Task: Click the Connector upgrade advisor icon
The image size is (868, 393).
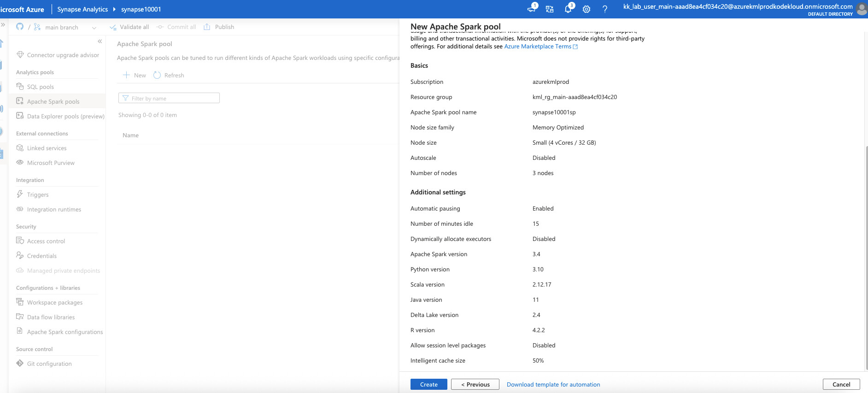Action: (20, 54)
